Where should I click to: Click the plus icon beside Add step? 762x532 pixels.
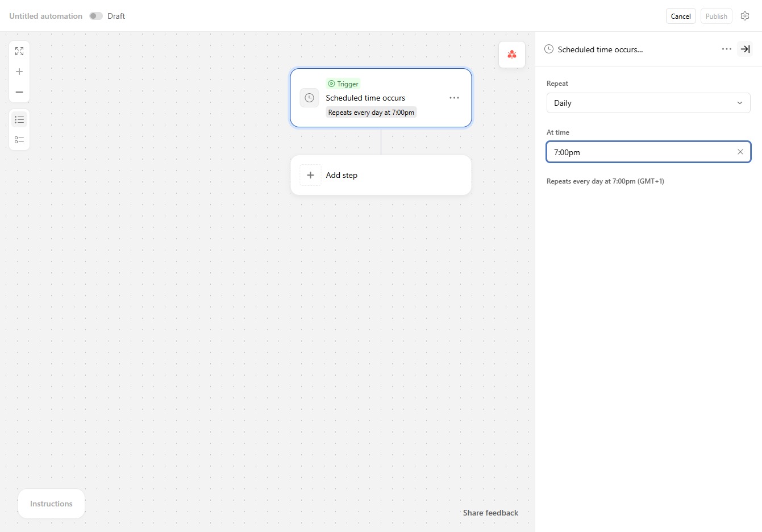[310, 175]
